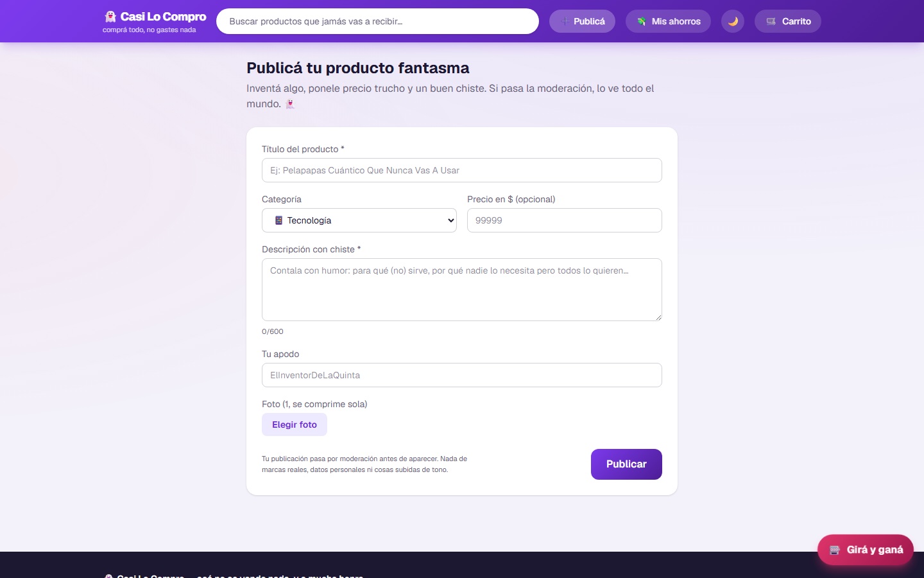The image size is (924, 578).
Task: Focus the product search bar
Action: pos(377,21)
